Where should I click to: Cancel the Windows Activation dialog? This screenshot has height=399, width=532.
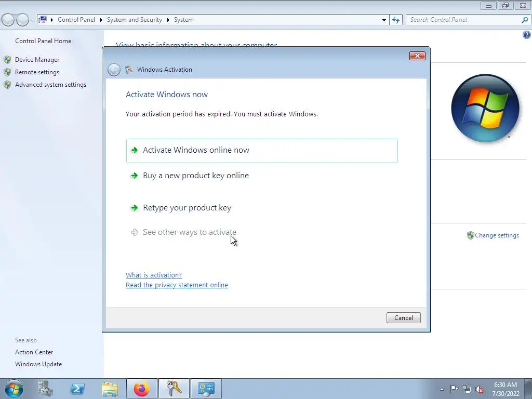coord(403,317)
